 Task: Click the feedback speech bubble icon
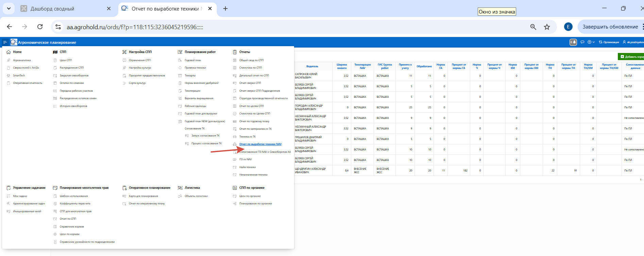point(582,42)
